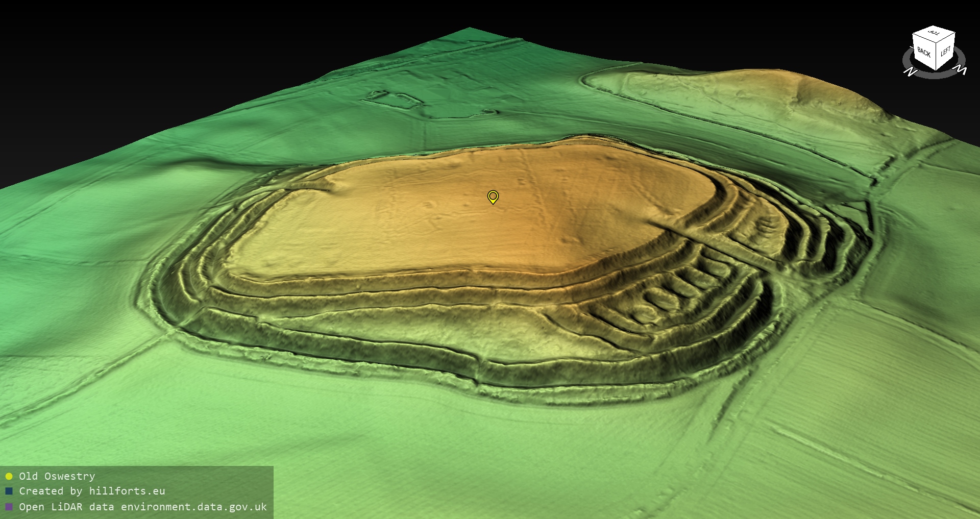Click the N letter on the compass ring

[x=910, y=72]
